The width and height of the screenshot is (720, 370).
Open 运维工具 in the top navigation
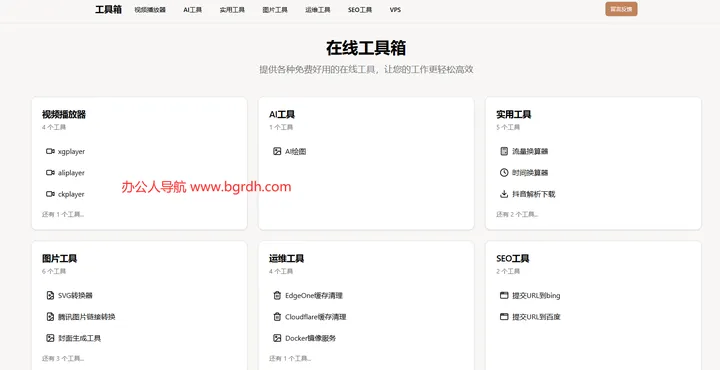(x=318, y=10)
